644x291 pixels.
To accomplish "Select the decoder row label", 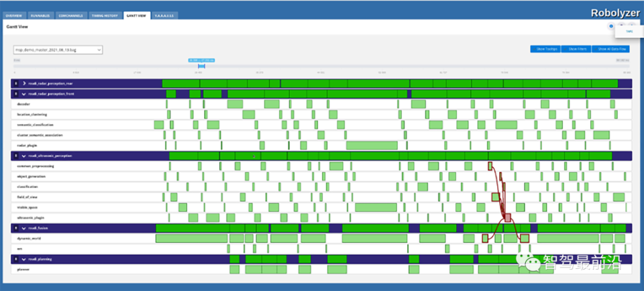I will tap(23, 104).
